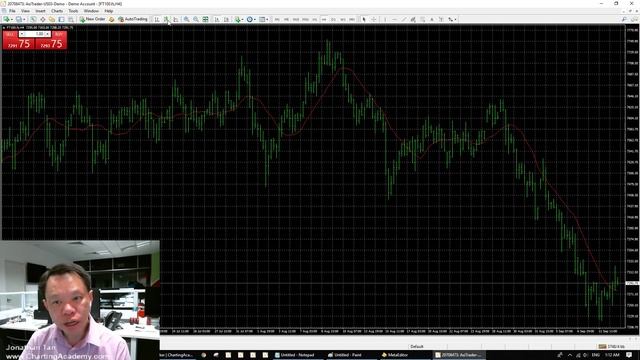640x360 pixels.
Task: Select the Trendline drawing tool
Action: pos(404,19)
